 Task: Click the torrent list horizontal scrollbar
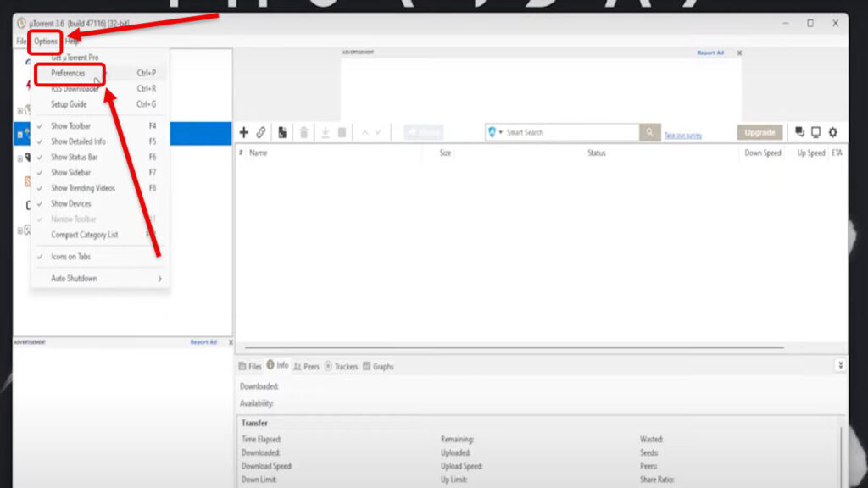(515, 347)
